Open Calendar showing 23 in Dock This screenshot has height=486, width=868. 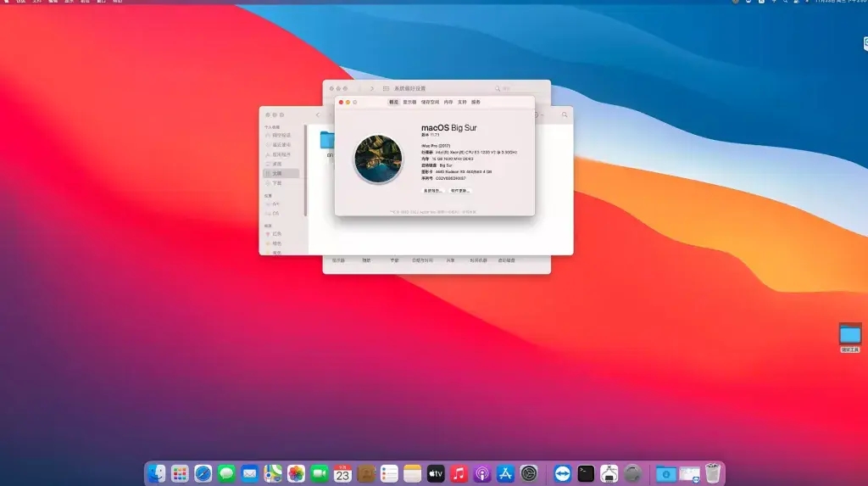click(342, 474)
